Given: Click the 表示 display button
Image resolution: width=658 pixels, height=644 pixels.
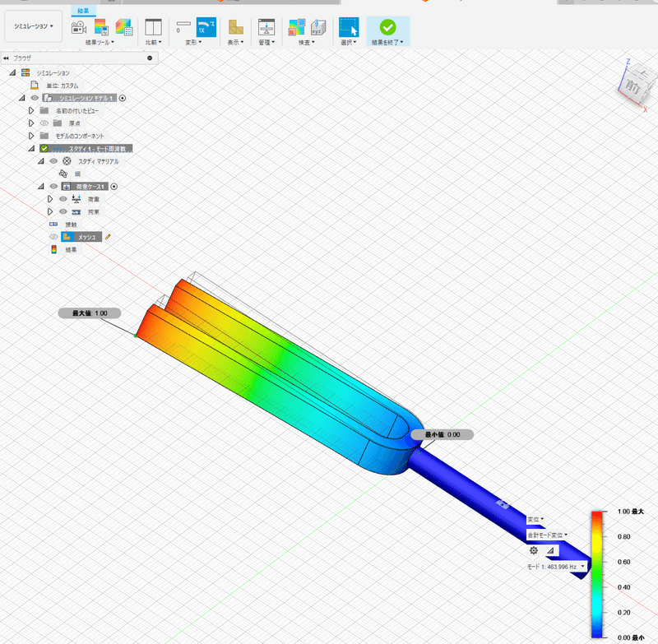Looking at the screenshot, I should click(236, 28).
